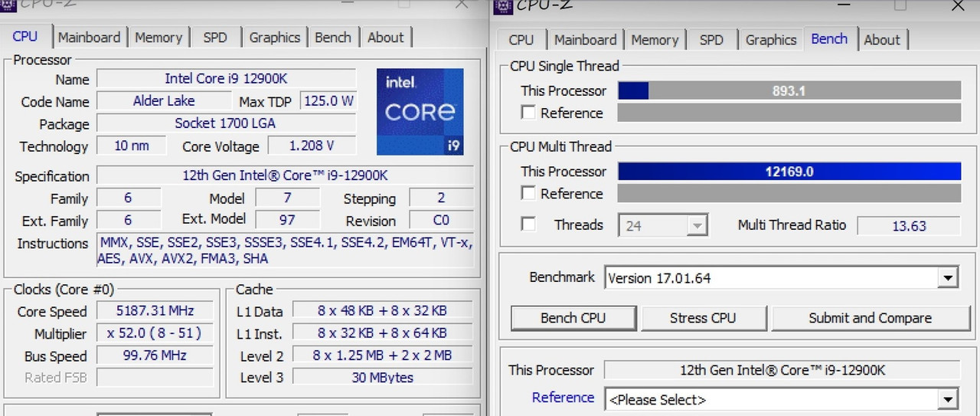
Task: Switch to Bench tab in left window
Action: (x=333, y=38)
